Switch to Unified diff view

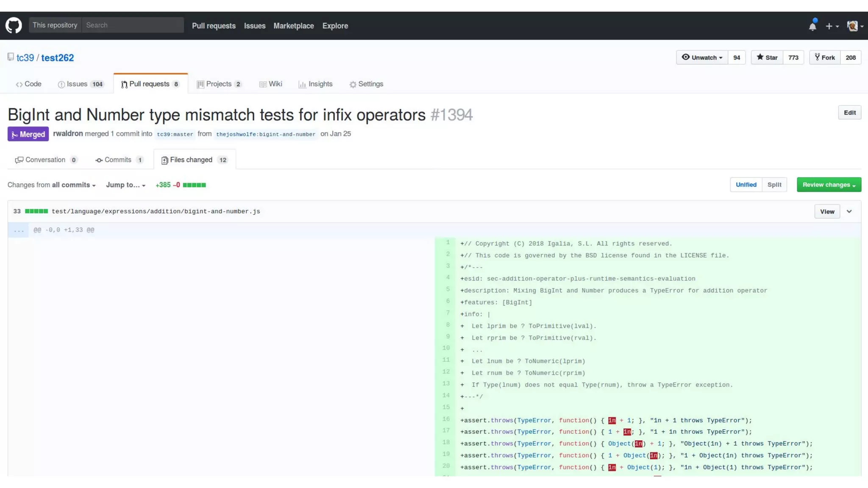746,185
